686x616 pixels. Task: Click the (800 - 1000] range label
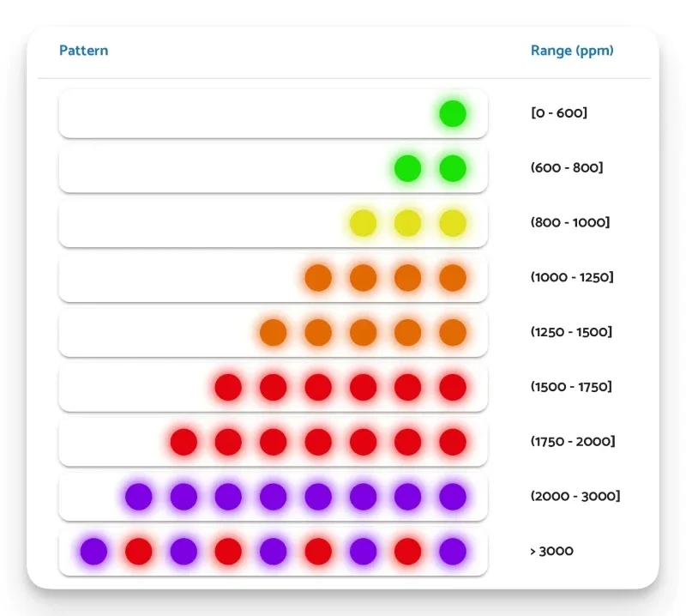pyautogui.click(x=570, y=223)
